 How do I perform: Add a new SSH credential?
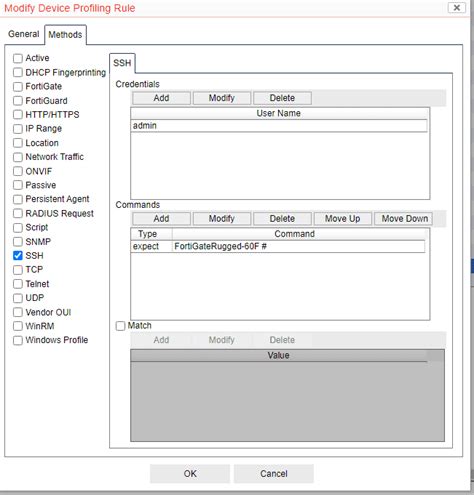tap(161, 98)
